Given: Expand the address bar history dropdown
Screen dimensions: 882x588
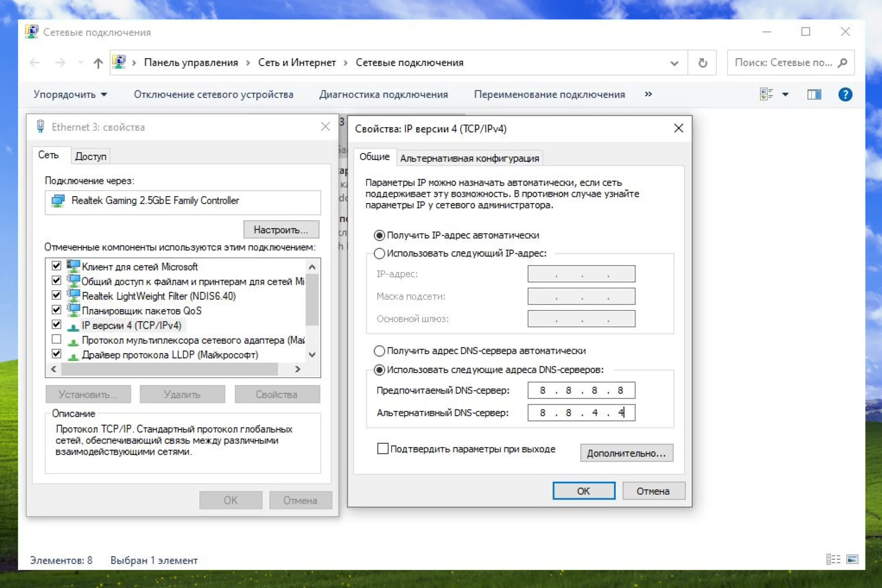Looking at the screenshot, I should pyautogui.click(x=674, y=63).
